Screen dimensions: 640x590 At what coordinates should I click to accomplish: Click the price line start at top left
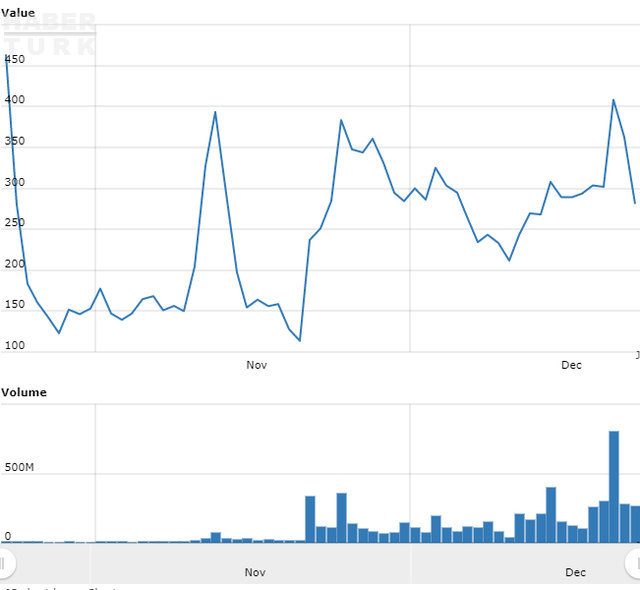(7, 58)
